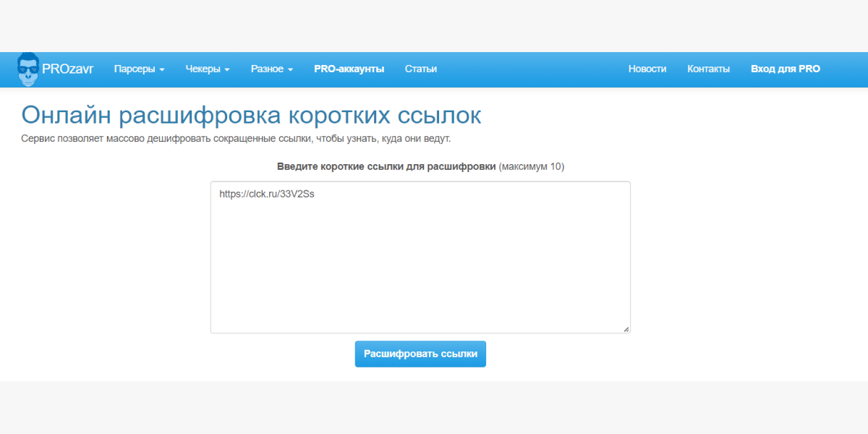Go to the Статьи section
The width and height of the screenshot is (868, 434).
click(x=421, y=69)
